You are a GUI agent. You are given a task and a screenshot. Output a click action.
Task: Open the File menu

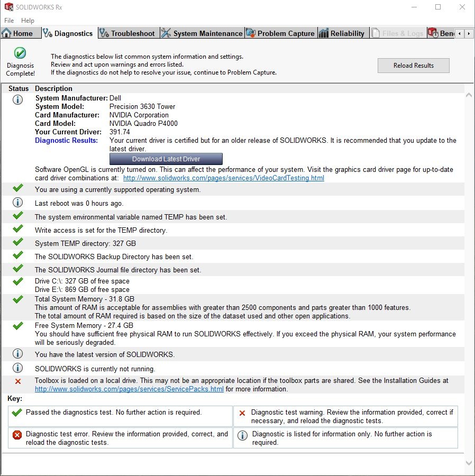(9, 20)
